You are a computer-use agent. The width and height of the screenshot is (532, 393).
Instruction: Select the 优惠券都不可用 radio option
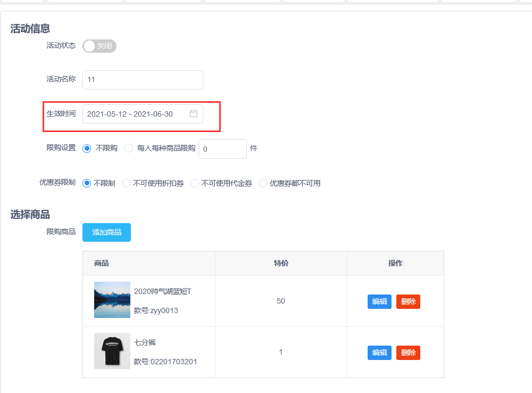coord(263,183)
